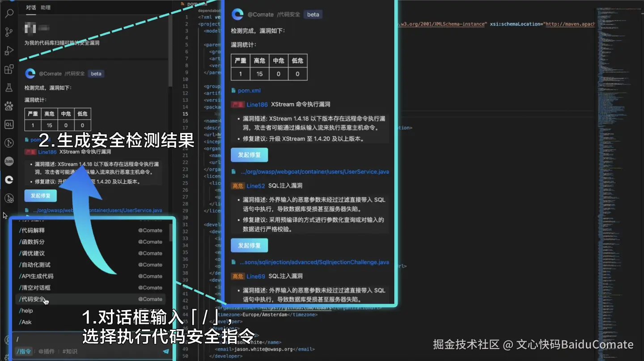Click the Baidu paw icon in activity bar

coord(9,106)
